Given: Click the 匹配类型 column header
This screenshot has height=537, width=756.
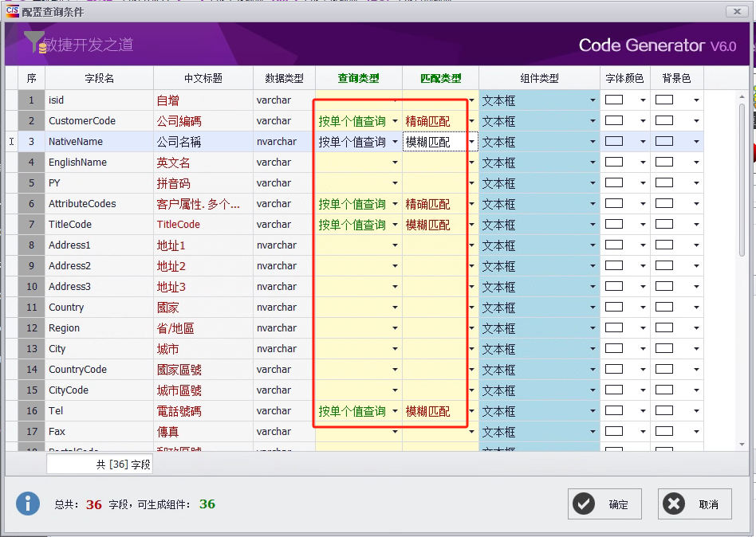Looking at the screenshot, I should pos(441,78).
